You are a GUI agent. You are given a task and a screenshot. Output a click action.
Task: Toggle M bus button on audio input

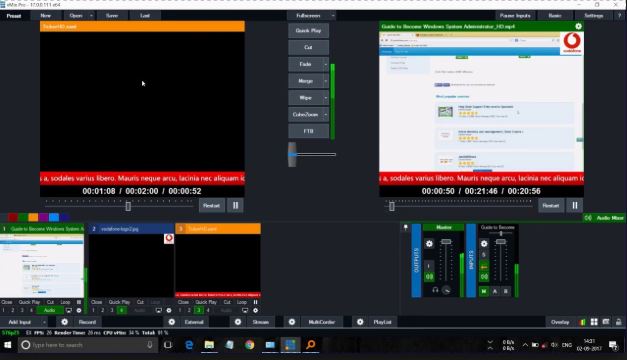coord(484,291)
